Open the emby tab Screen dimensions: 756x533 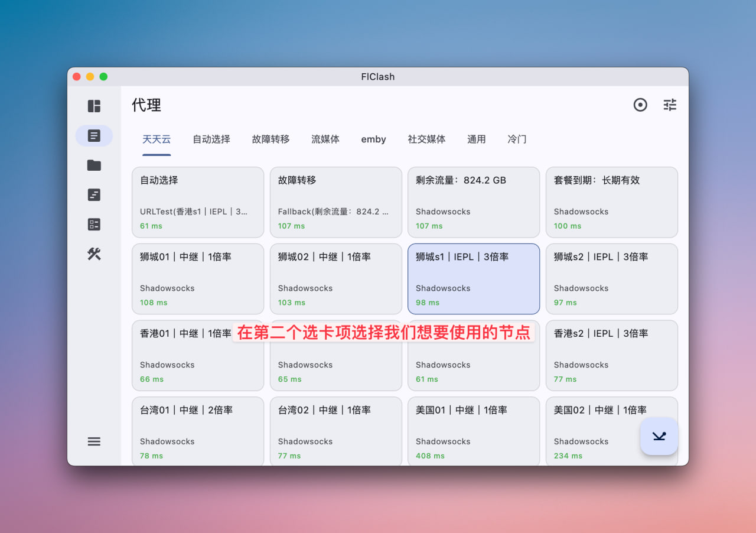[x=373, y=139]
